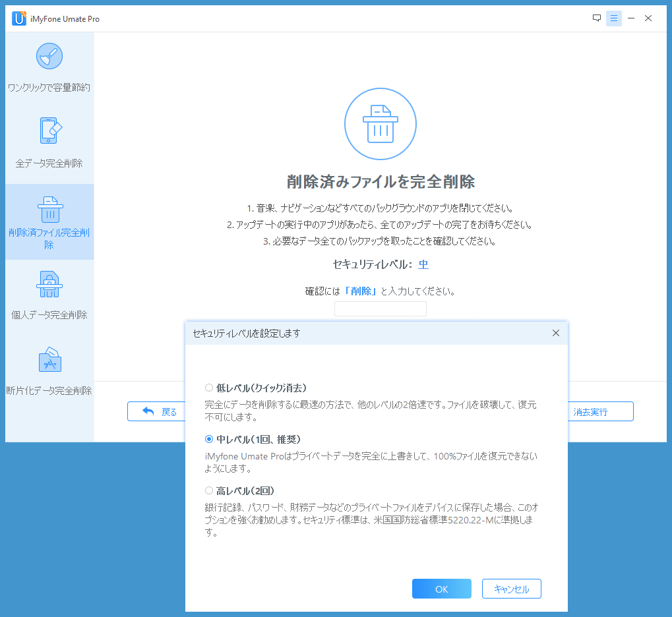
Task: Select 高レベル(2回) radio option
Action: click(209, 490)
